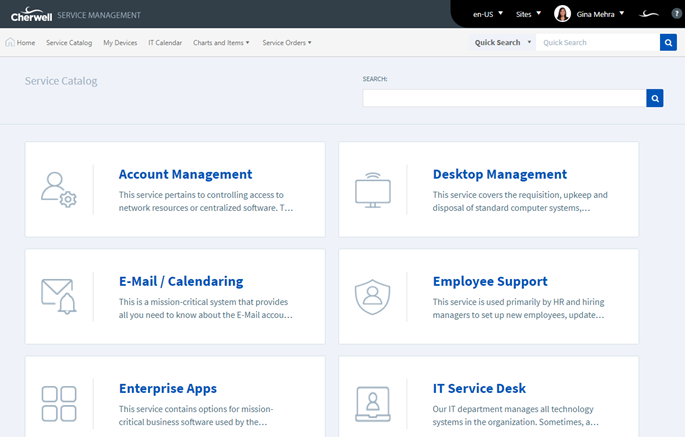Click the IT Service Desk laptop icon
Viewport: 685px width, 437px height.
coord(372,403)
